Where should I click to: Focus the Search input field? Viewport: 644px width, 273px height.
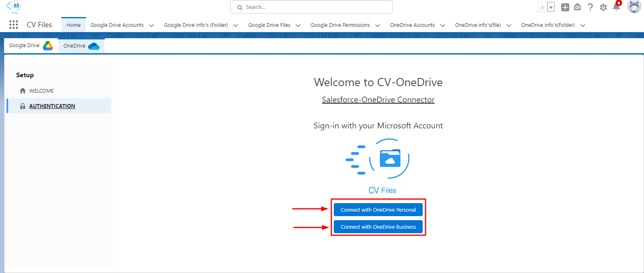311,7
